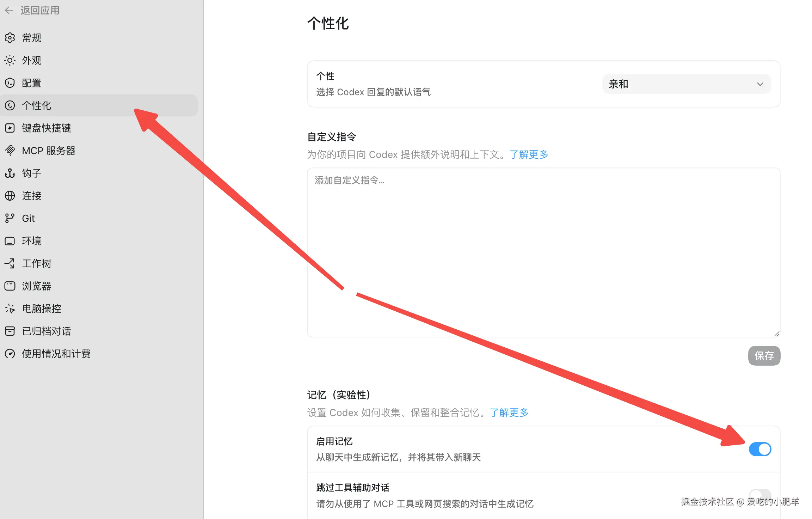The image size is (812, 519).
Task: Click the 选择 Codex 回复的默认语气 description
Action: coord(373,92)
